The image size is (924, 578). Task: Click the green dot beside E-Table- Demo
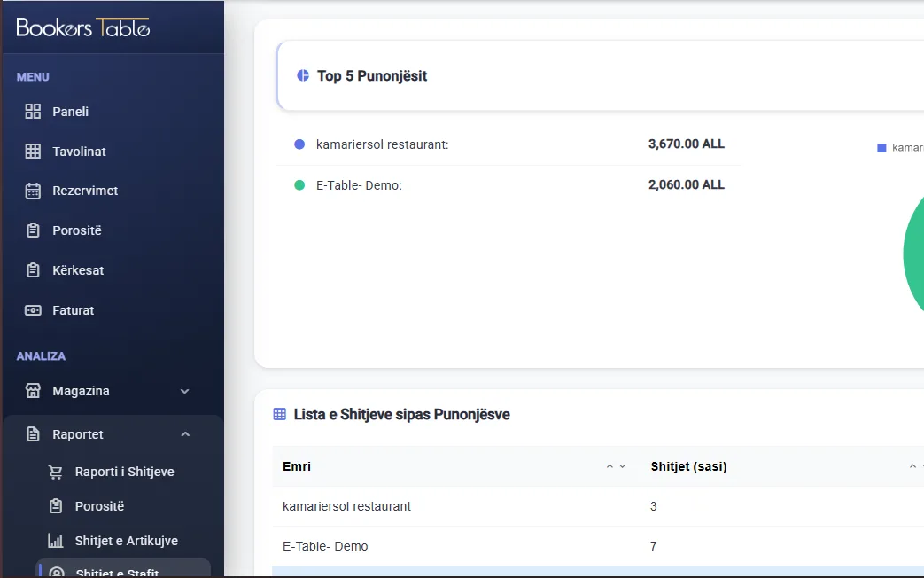coord(299,185)
